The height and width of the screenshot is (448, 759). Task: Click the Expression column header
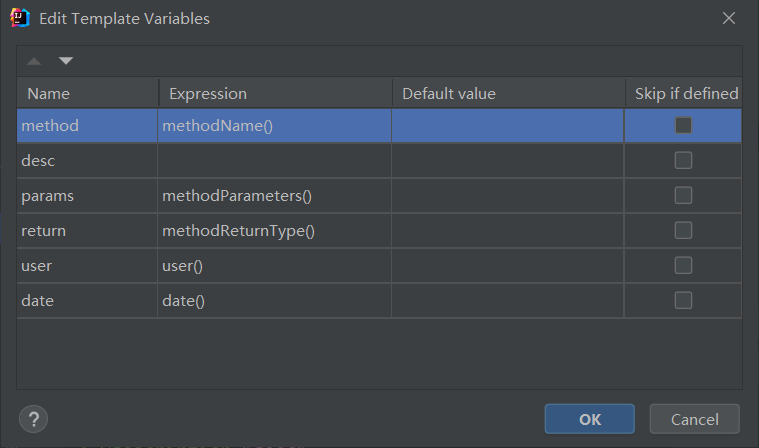pos(274,94)
